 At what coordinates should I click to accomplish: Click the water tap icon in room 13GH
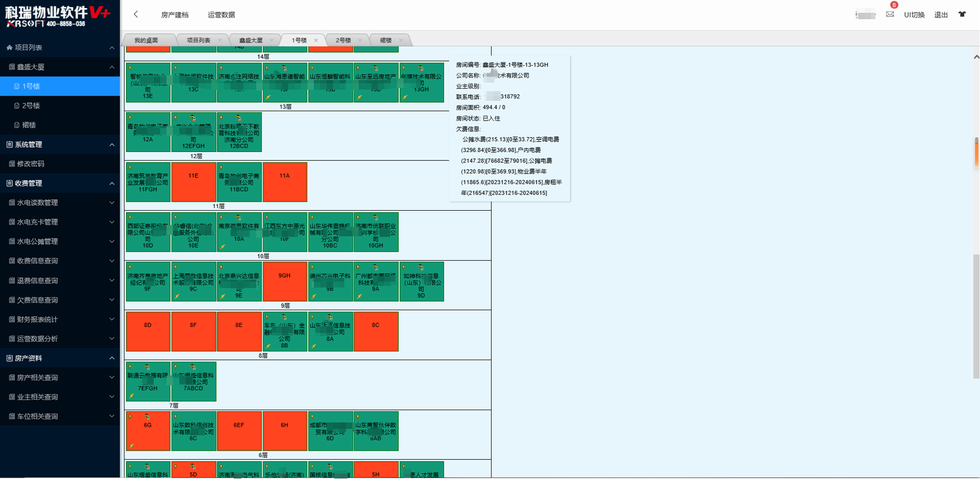tap(421, 68)
